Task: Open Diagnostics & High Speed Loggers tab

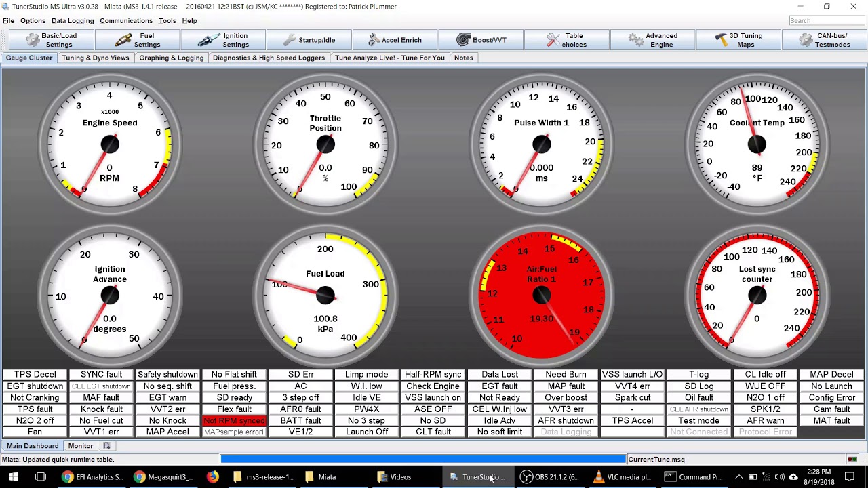Action: [269, 58]
